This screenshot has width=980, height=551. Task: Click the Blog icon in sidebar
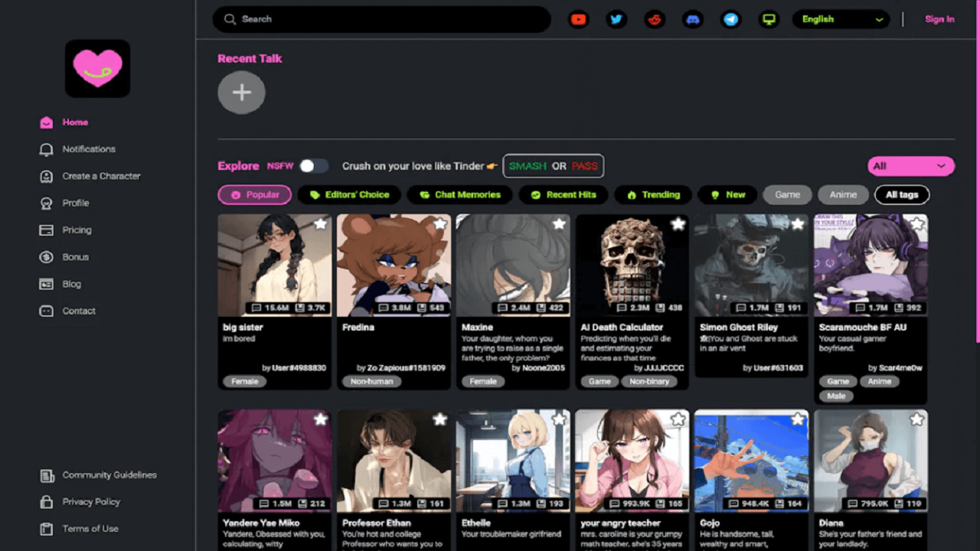(x=47, y=284)
